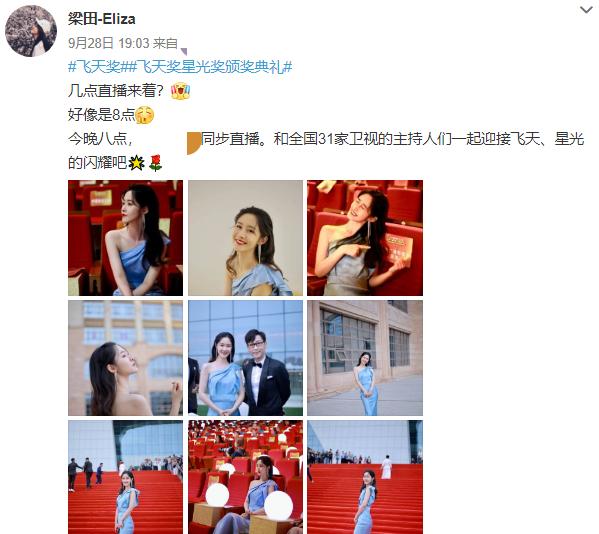Screen dimensions: 599x534
Task: Click the sparkle star emoji
Action: [x=136, y=163]
